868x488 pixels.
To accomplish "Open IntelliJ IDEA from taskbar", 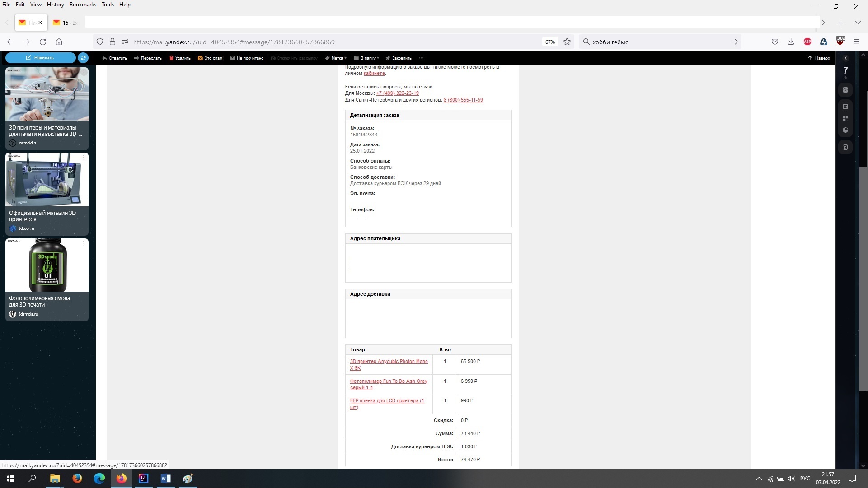I will (143, 479).
